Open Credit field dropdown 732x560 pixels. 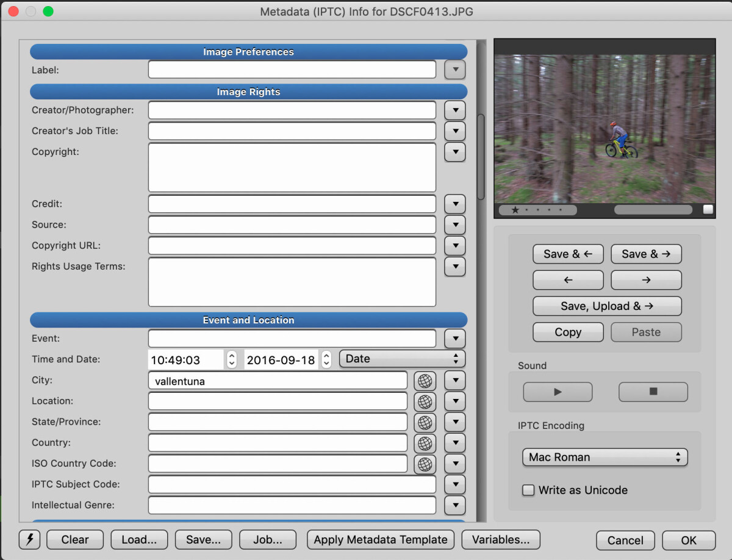(455, 204)
